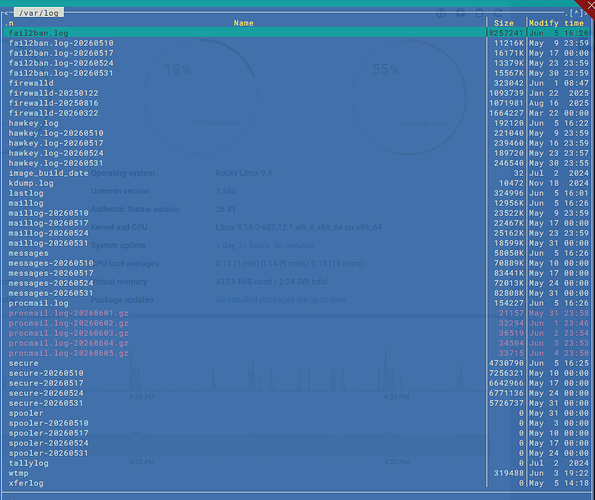Sort by the Modify time column
Viewport: 595px width, 500px height.
[556, 23]
